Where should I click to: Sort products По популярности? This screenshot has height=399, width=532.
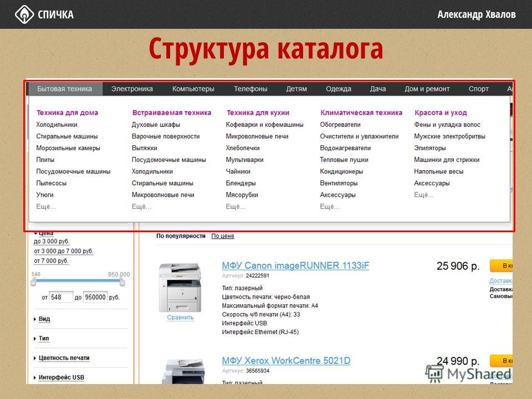click(181, 236)
